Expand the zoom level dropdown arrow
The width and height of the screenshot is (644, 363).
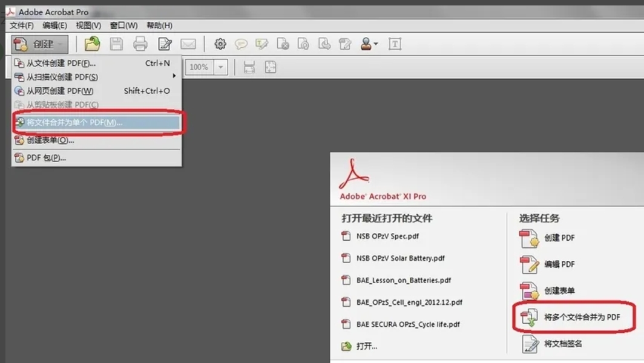tap(220, 67)
